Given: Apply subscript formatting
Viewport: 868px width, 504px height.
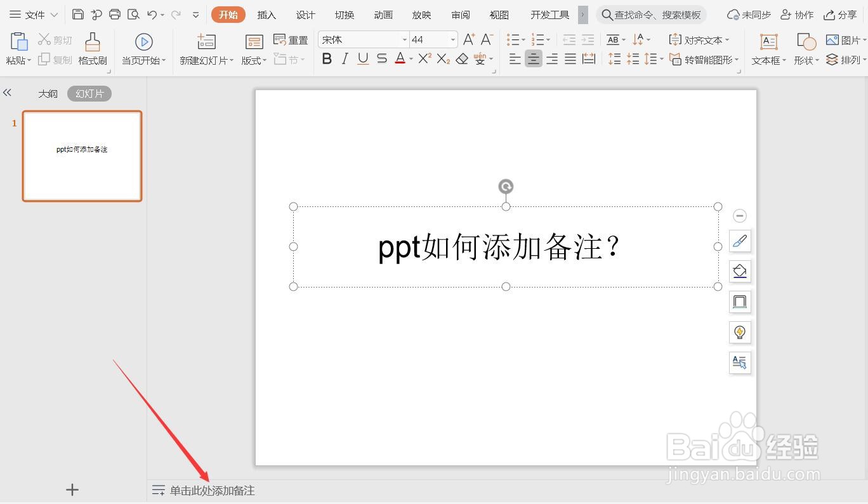Looking at the screenshot, I should tap(444, 59).
